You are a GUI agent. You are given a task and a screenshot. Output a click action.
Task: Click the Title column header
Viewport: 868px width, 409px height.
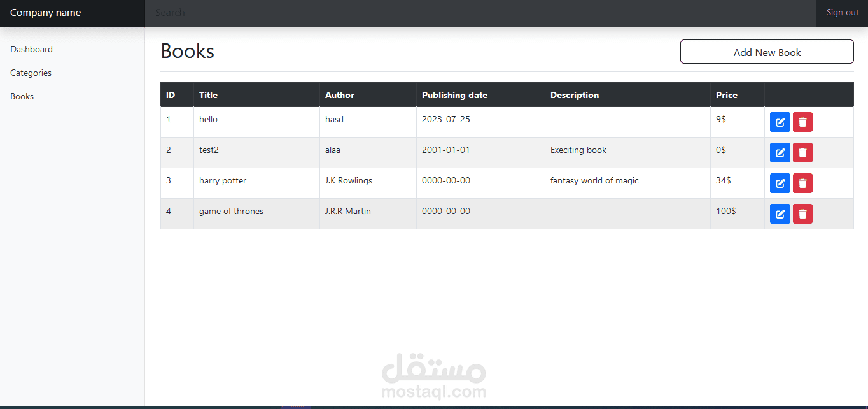(x=208, y=95)
